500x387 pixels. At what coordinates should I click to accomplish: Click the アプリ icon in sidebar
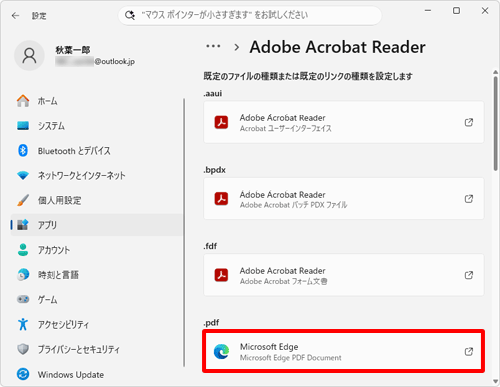(x=23, y=225)
